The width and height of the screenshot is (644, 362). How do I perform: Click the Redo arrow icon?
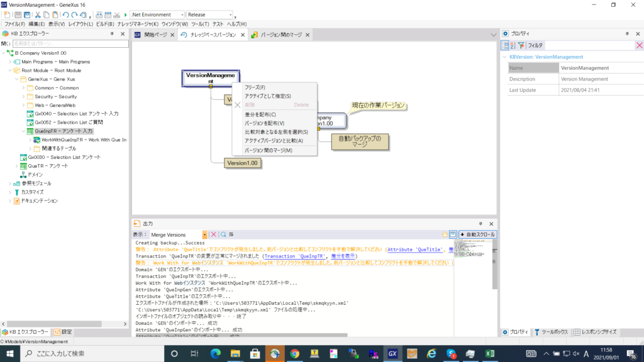click(x=74, y=15)
